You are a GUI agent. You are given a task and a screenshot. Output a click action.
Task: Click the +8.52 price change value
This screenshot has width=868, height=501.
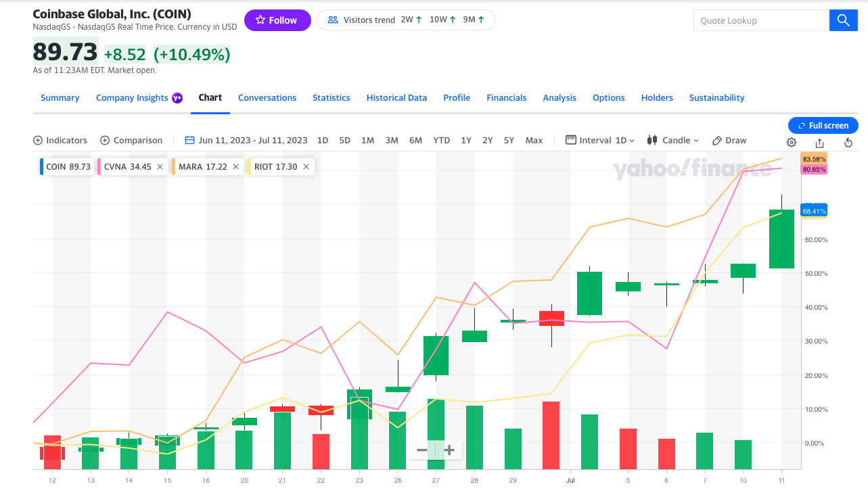pos(125,54)
